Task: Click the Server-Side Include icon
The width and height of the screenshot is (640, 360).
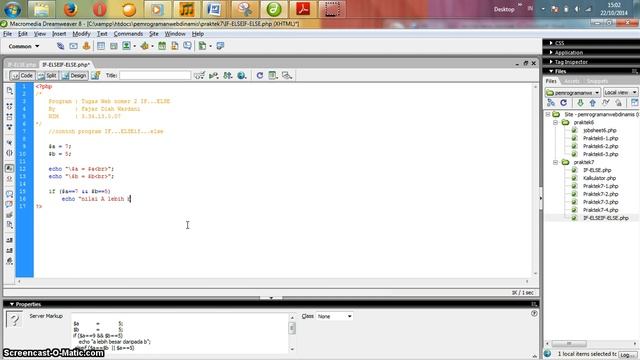Action: click(175, 46)
